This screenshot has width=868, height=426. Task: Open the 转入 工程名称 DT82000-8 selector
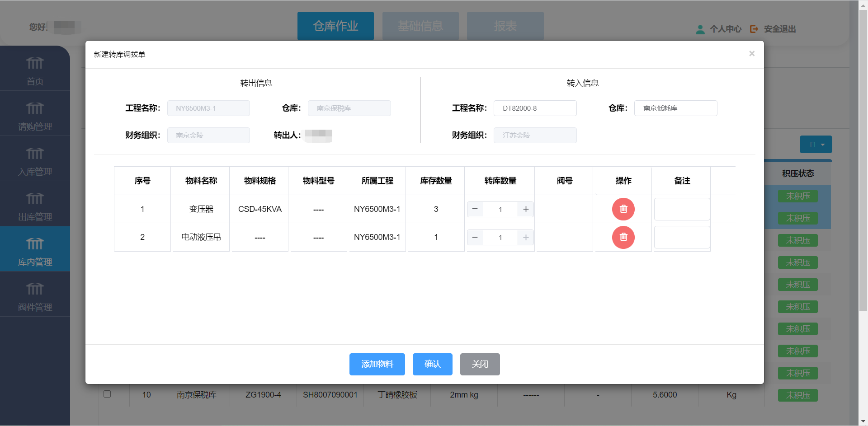[535, 108]
